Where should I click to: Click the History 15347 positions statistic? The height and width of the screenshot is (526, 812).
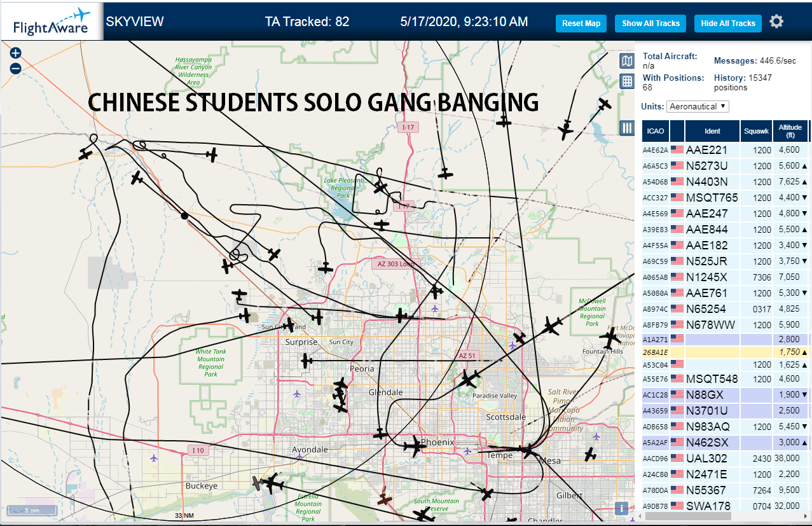[743, 82]
